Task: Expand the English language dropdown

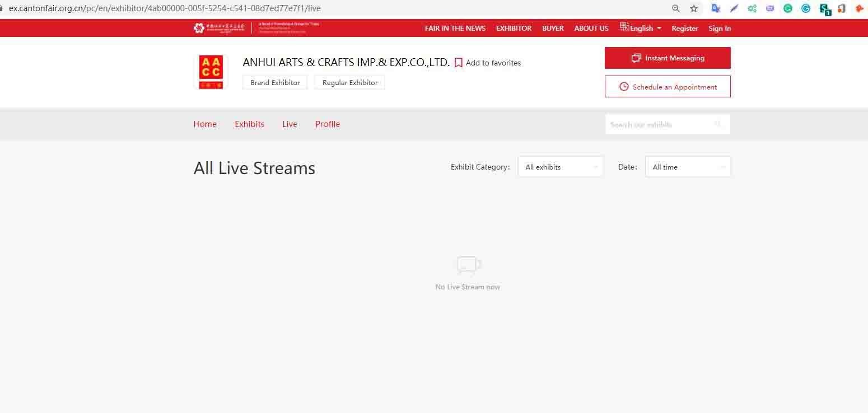Action: coord(641,28)
